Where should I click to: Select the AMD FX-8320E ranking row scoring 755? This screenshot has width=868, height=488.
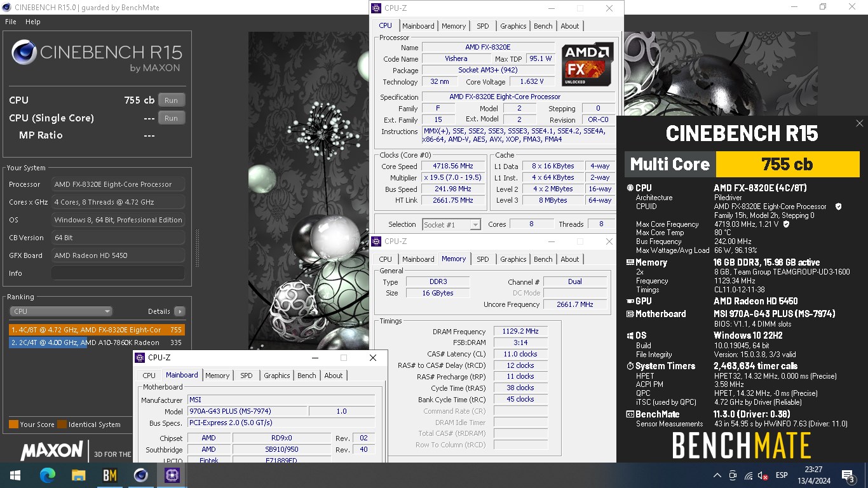click(x=97, y=330)
